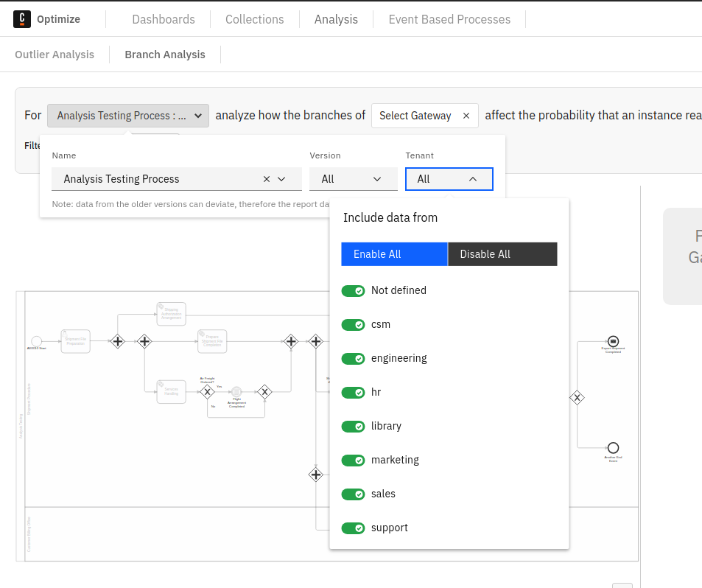Open the Dashboards menu item

click(x=164, y=19)
